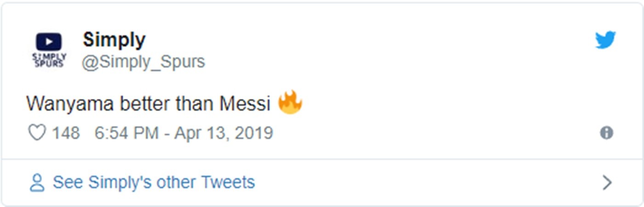The width and height of the screenshot is (644, 207).
Task: Click the word "Tweets" in the footer link
Action: (228, 183)
